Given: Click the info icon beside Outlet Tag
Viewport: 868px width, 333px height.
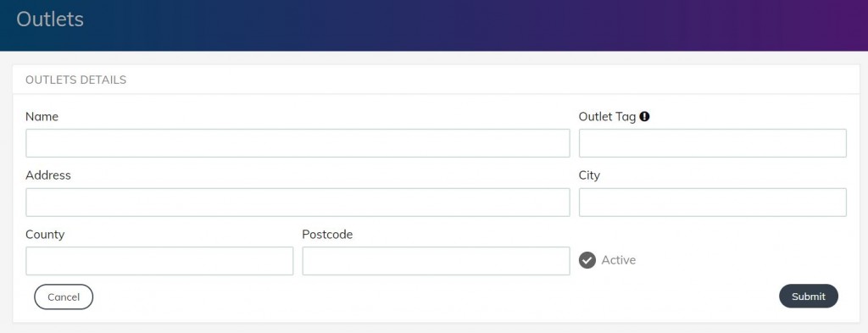Looking at the screenshot, I should point(644,117).
